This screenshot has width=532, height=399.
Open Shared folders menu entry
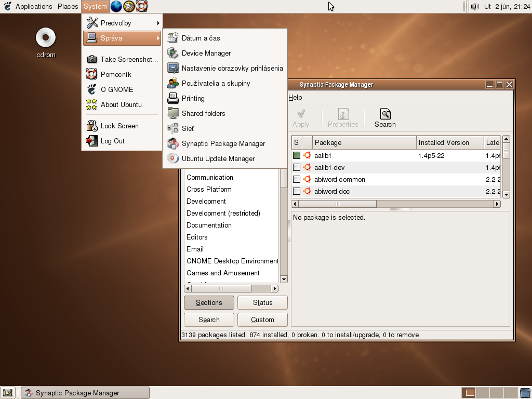224,113
